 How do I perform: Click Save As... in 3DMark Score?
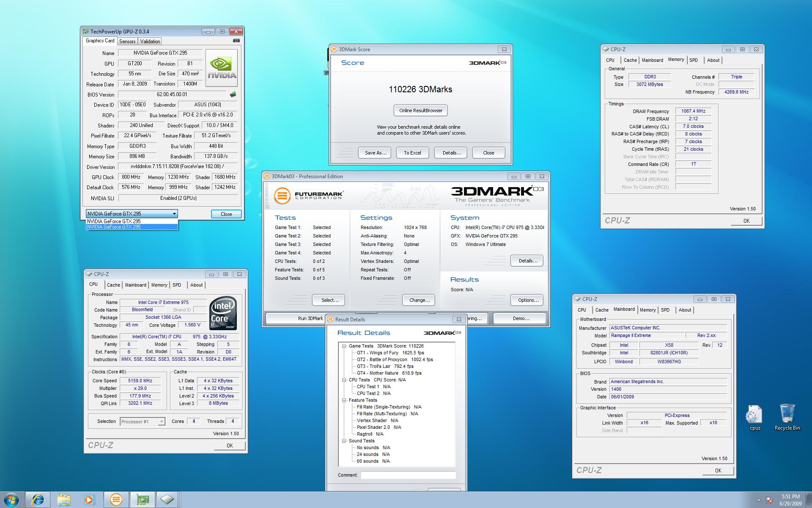[x=376, y=153]
